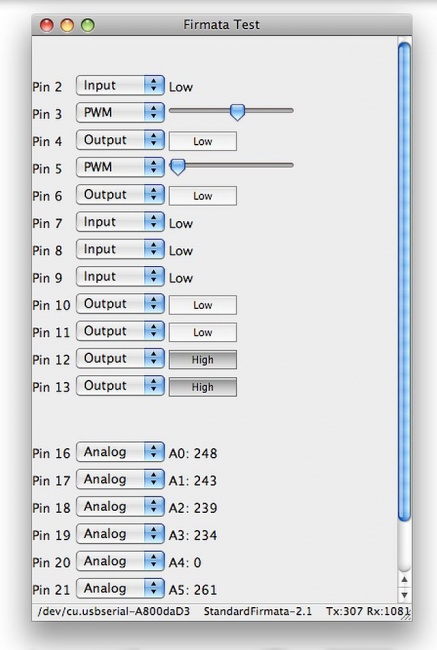Screen dimensions: 437x650
Task: Toggle the Pin 6 Low output button
Action: [203, 196]
